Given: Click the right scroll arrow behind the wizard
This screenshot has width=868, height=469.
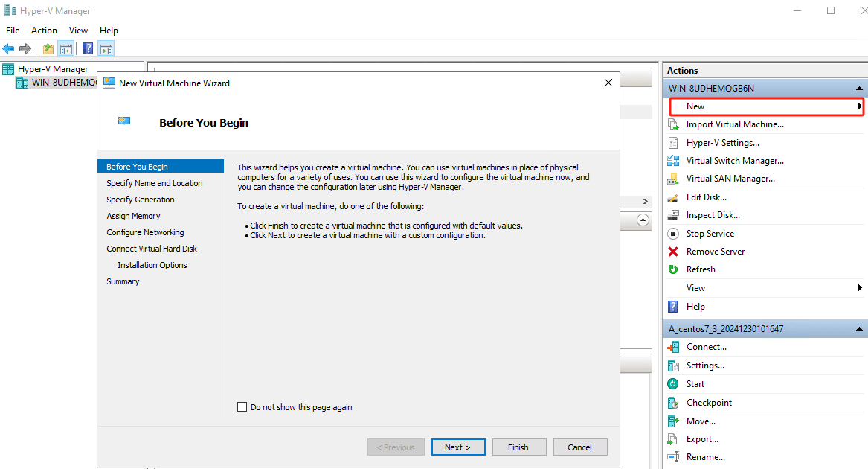Looking at the screenshot, I should (x=645, y=201).
